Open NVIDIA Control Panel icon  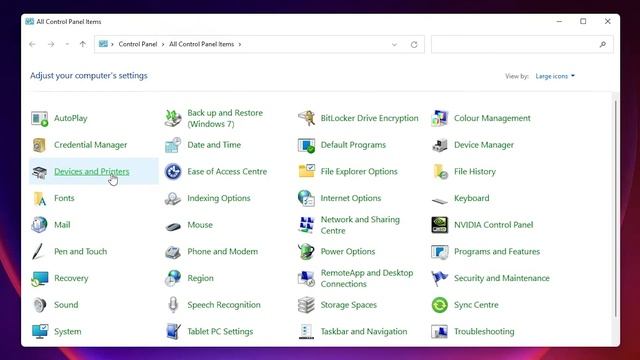(440, 225)
